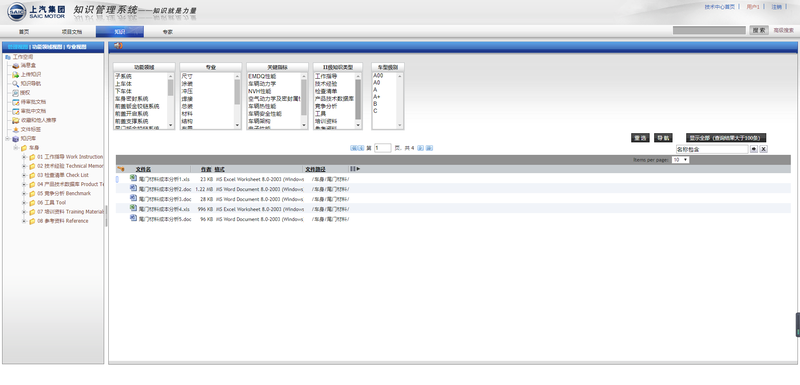Open the 高级搜索 link

point(784,31)
